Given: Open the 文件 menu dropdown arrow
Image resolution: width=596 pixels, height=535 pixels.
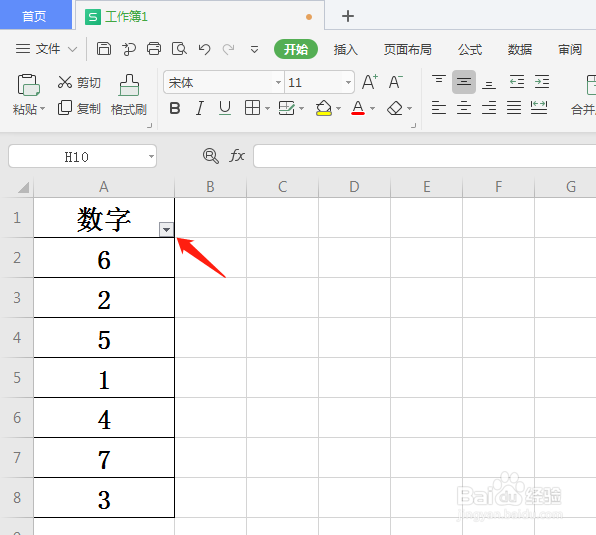Looking at the screenshot, I should pyautogui.click(x=72, y=49).
